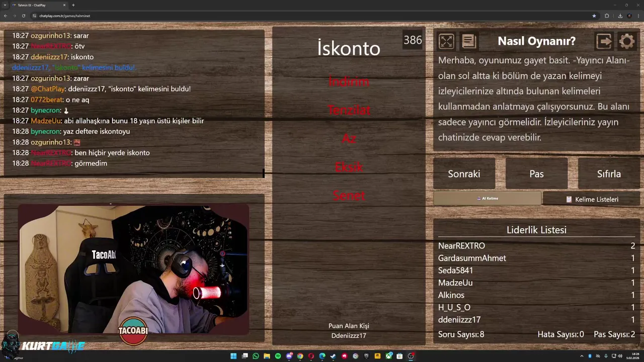Reload the page with refresh icon
The width and height of the screenshot is (644, 362).
coord(23,16)
